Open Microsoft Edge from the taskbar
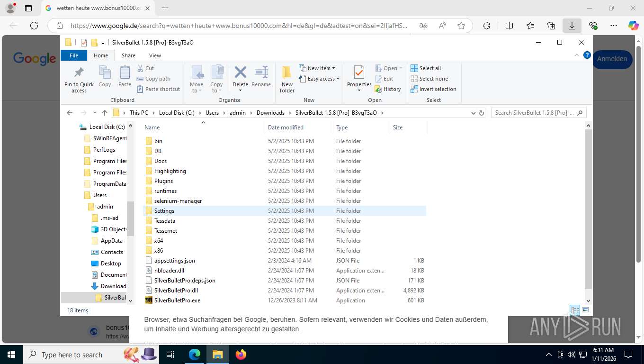This screenshot has width=644, height=364. click(195, 354)
